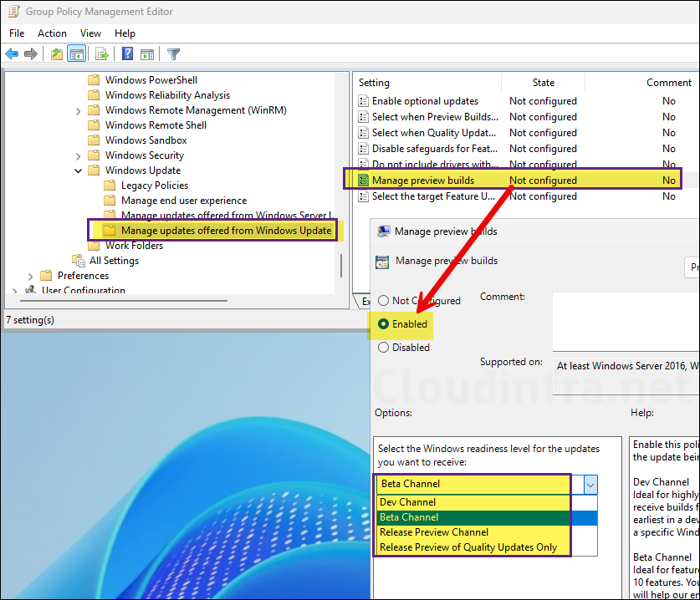Collapse the Windows Update tree node
The width and height of the screenshot is (700, 600).
coord(78,170)
